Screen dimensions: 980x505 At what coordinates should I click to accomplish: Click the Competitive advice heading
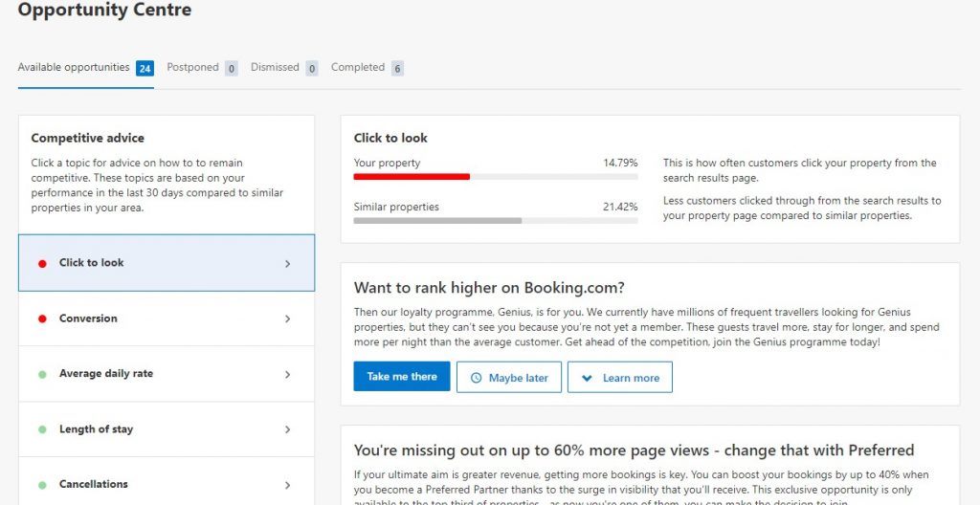click(x=87, y=138)
